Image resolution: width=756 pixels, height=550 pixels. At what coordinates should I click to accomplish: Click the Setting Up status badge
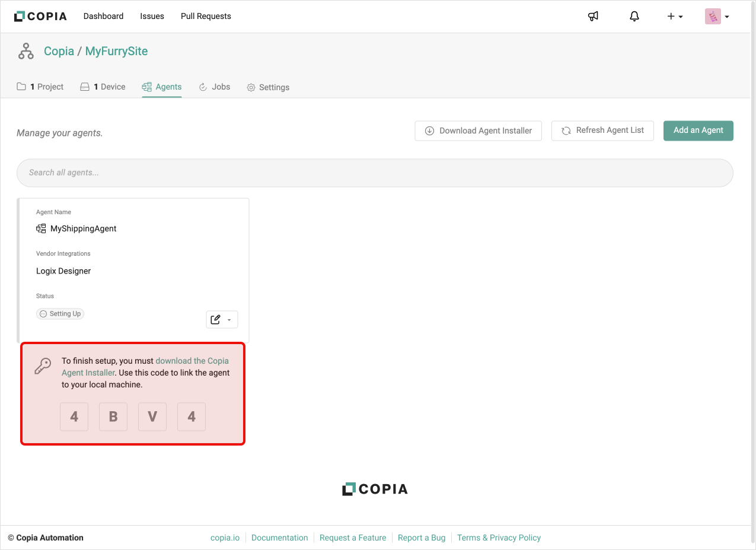60,314
